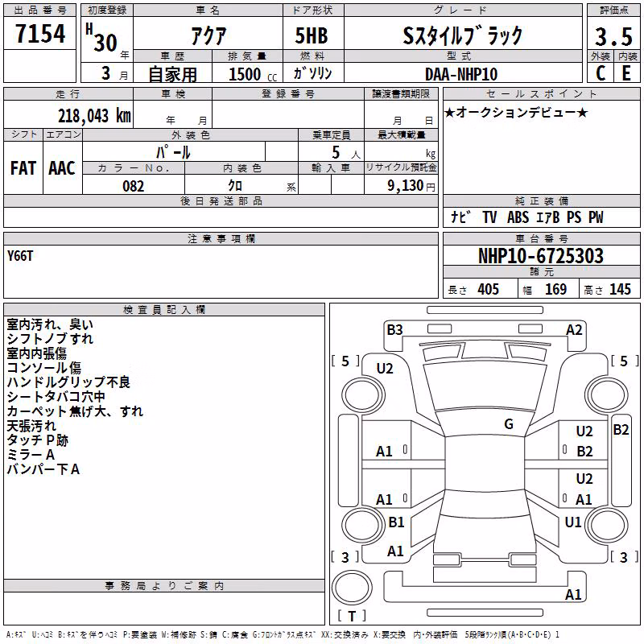Select inspector note シフトノブすれ

50,339
